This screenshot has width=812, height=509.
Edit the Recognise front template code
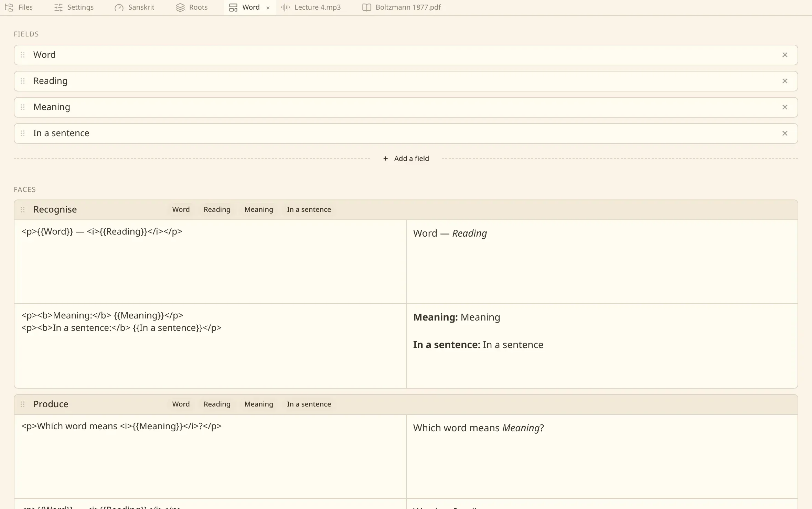210,262
